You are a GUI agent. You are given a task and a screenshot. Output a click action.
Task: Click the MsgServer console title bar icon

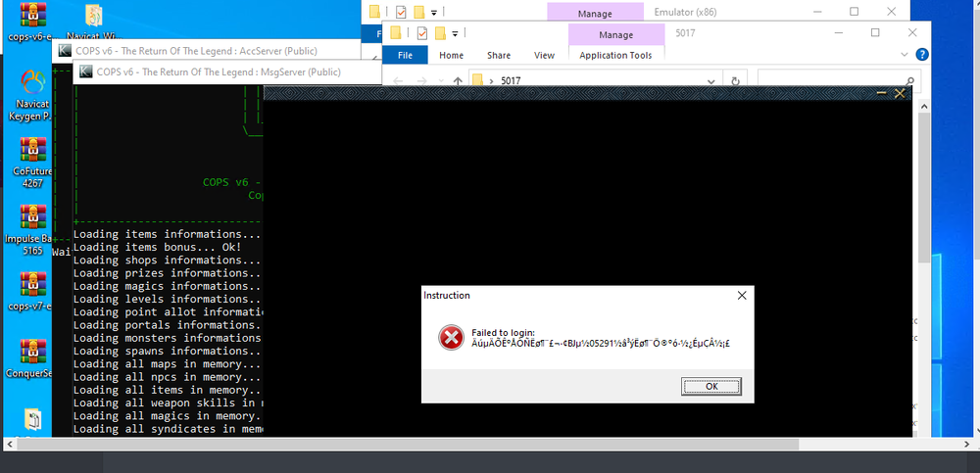pyautogui.click(x=85, y=71)
